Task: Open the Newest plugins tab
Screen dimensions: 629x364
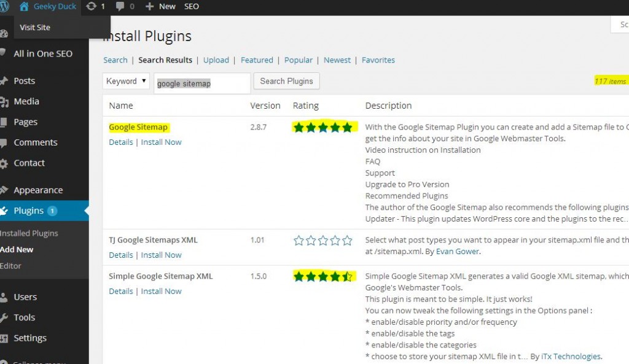Action: [x=337, y=60]
